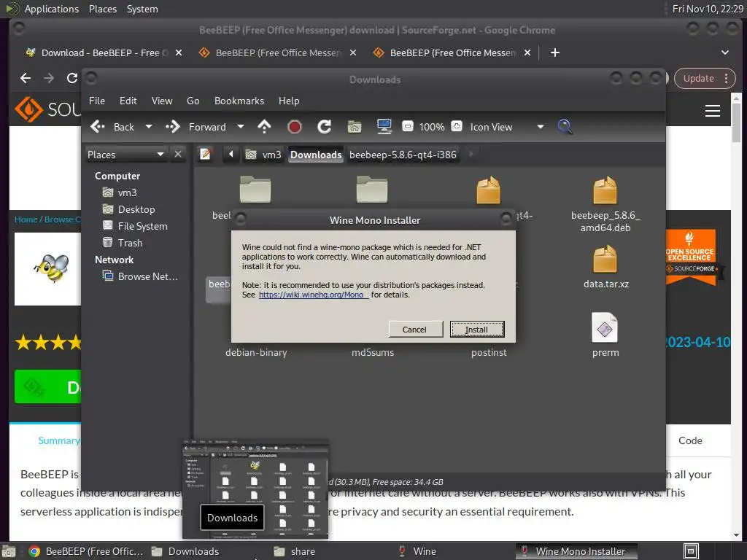The image size is (747, 560).
Task: Click the path bar left arrow
Action: pos(231,155)
